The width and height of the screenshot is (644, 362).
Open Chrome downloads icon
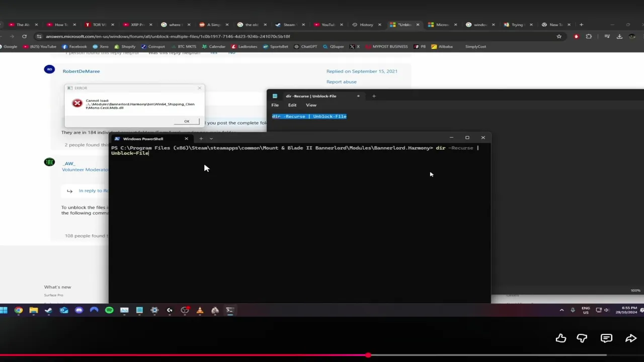619,36
